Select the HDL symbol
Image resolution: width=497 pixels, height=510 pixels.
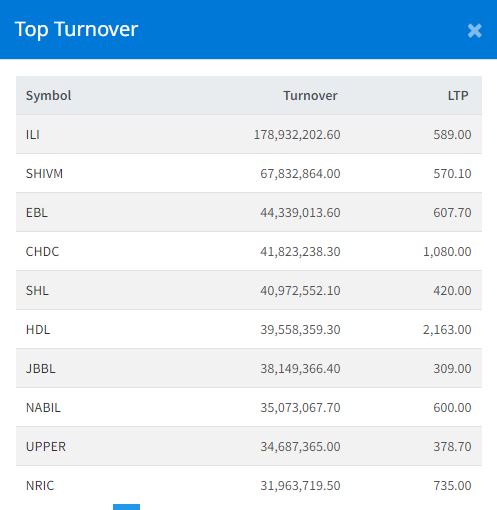tap(38, 330)
